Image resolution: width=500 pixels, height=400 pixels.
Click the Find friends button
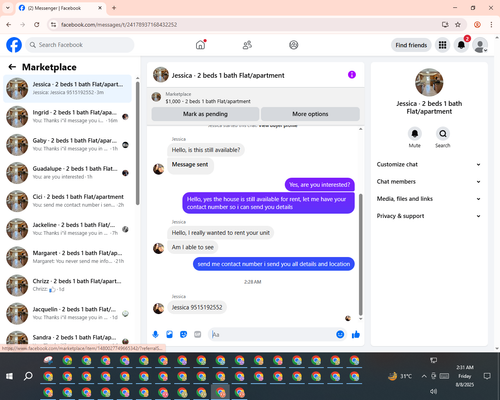click(411, 45)
